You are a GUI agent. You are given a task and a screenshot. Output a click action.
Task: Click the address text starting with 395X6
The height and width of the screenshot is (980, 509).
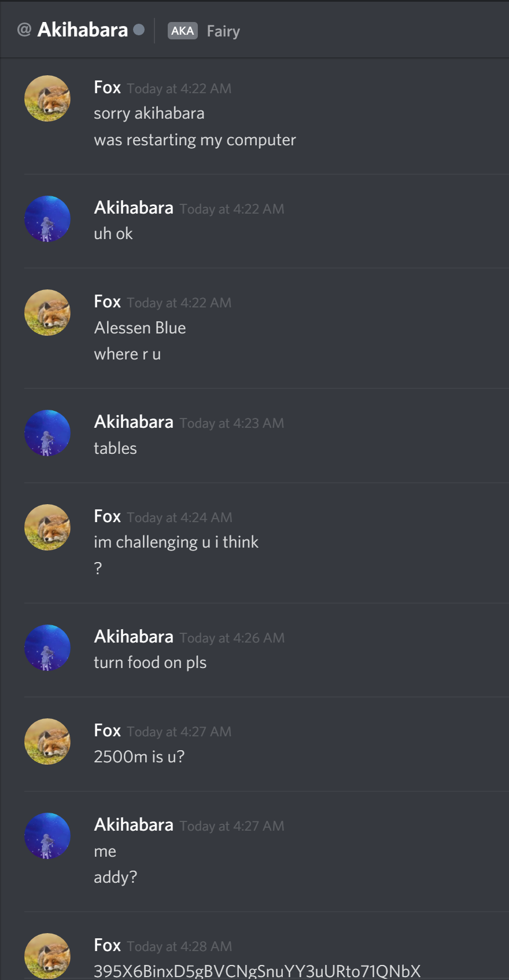pos(257,971)
